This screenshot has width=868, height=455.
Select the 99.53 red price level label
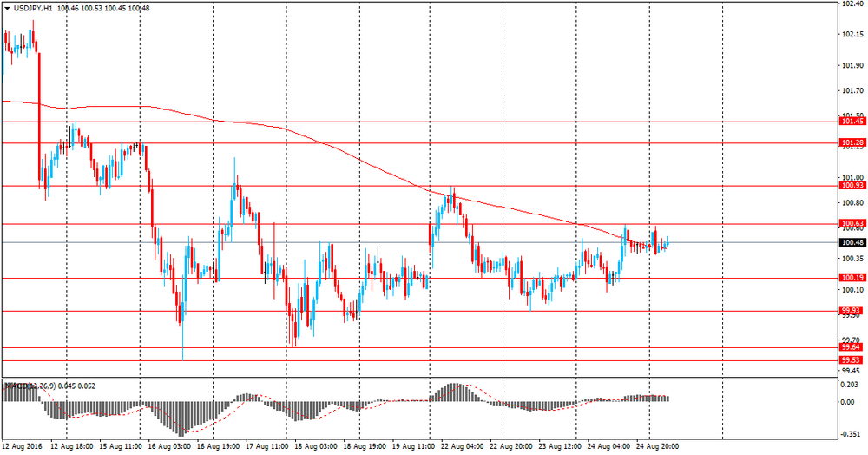pos(851,360)
